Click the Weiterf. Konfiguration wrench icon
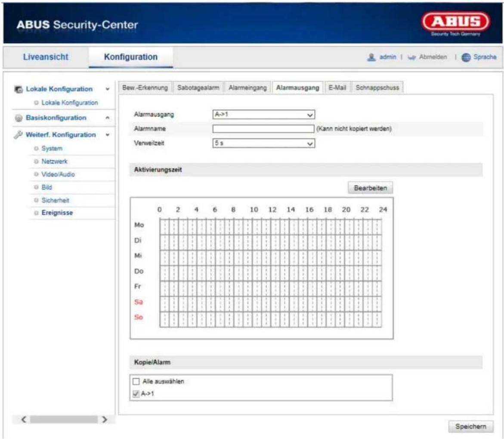 (x=18, y=135)
